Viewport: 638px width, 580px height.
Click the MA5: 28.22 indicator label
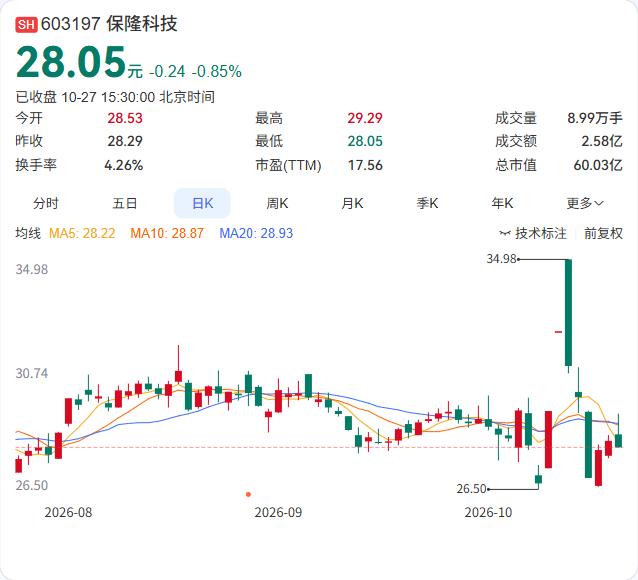coord(82,234)
